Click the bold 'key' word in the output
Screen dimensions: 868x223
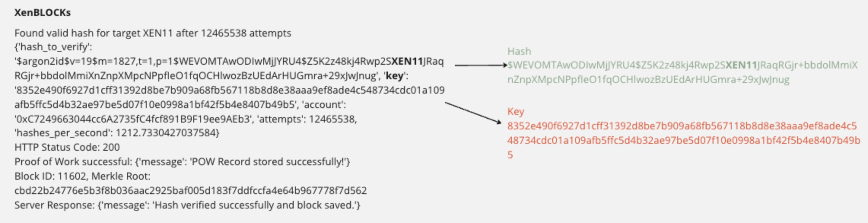coord(394,76)
